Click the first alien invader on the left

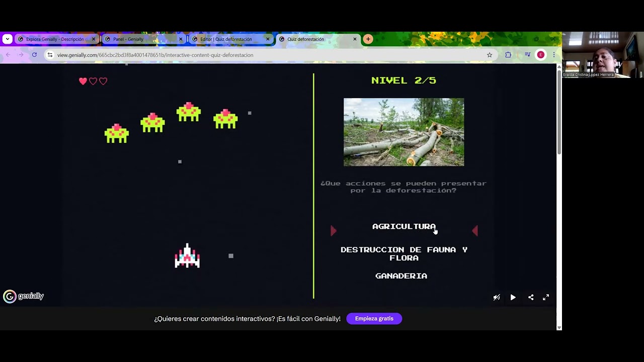[117, 133]
